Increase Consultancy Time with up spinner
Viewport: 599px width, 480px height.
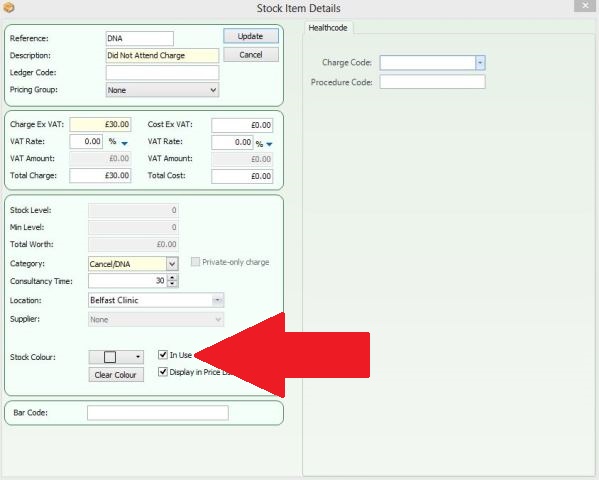(173, 278)
